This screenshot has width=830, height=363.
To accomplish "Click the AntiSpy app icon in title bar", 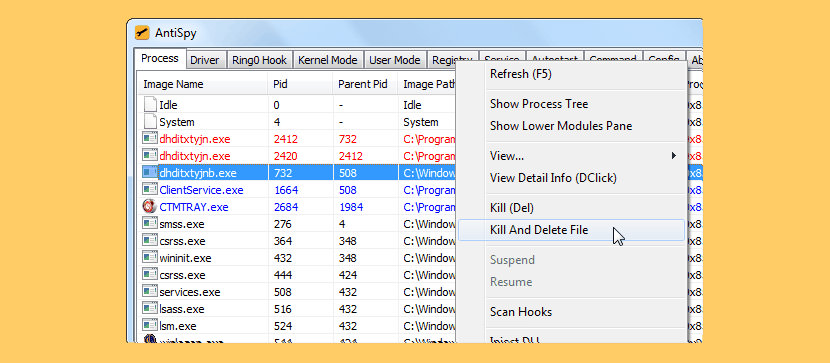I will [x=142, y=33].
